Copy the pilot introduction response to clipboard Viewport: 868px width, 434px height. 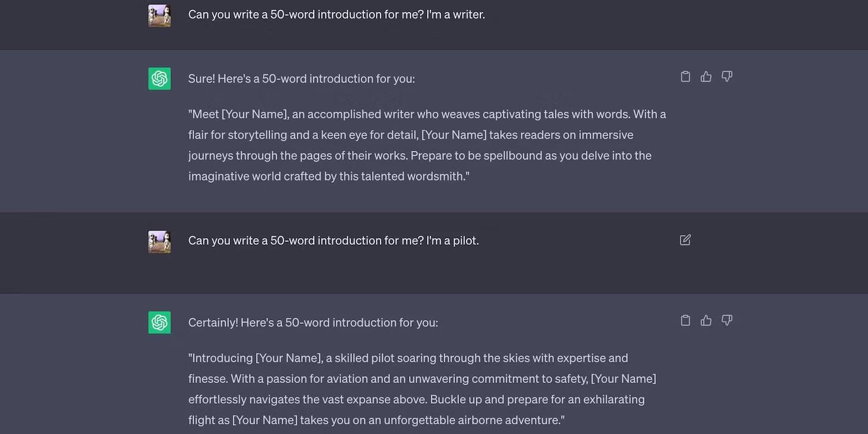685,320
